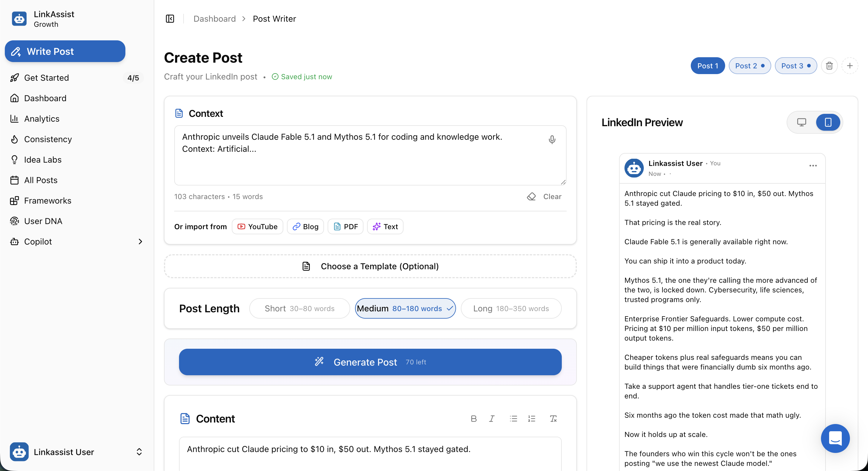The image size is (868, 471).
Task: Add a new post with plus icon
Action: [850, 66]
